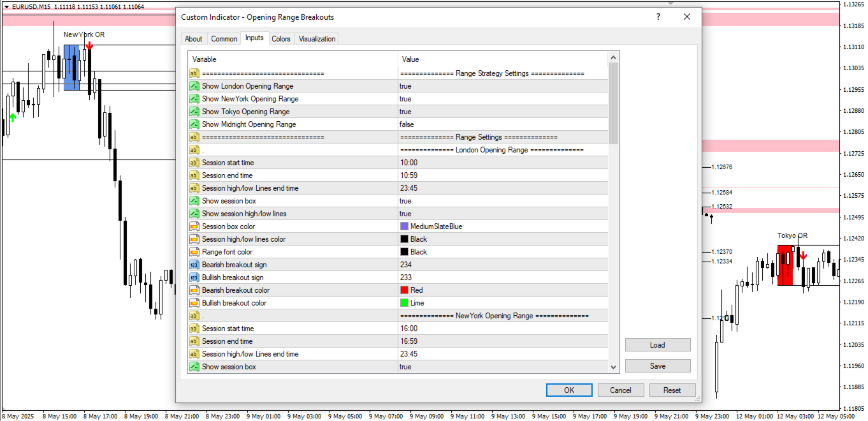The image size is (868, 421).
Task: Click the Black session high/low lines color swatch
Action: (404, 239)
